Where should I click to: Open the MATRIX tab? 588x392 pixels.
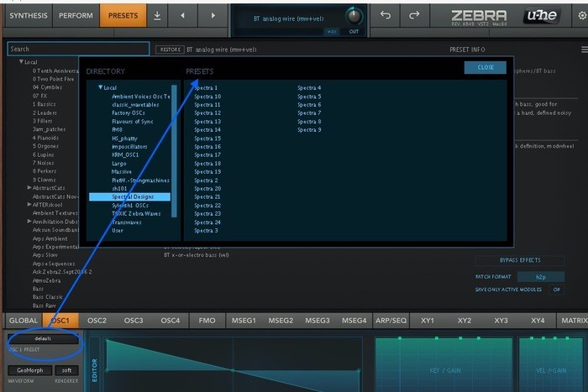(x=574, y=321)
